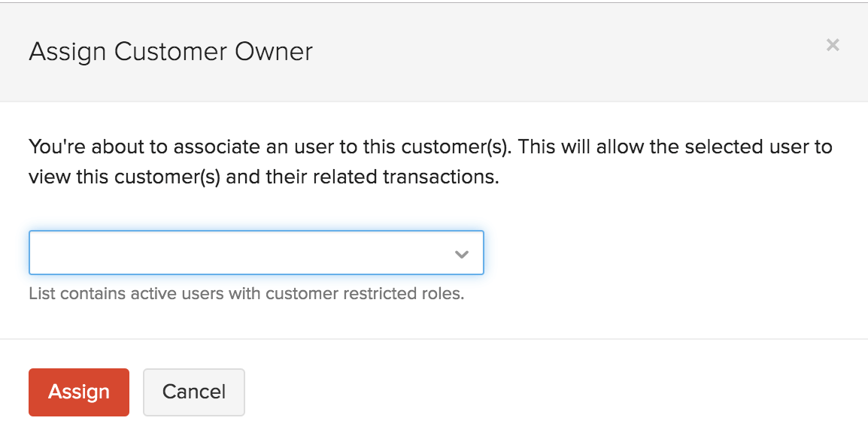Image resolution: width=868 pixels, height=442 pixels.
Task: Close the Assign Customer Owner popup
Action: click(x=833, y=45)
